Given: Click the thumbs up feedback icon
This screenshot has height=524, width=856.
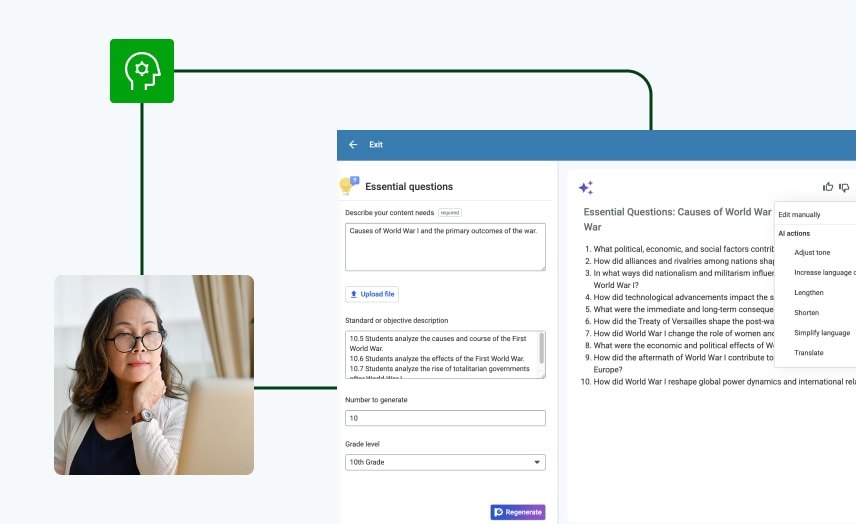Looking at the screenshot, I should (x=828, y=187).
